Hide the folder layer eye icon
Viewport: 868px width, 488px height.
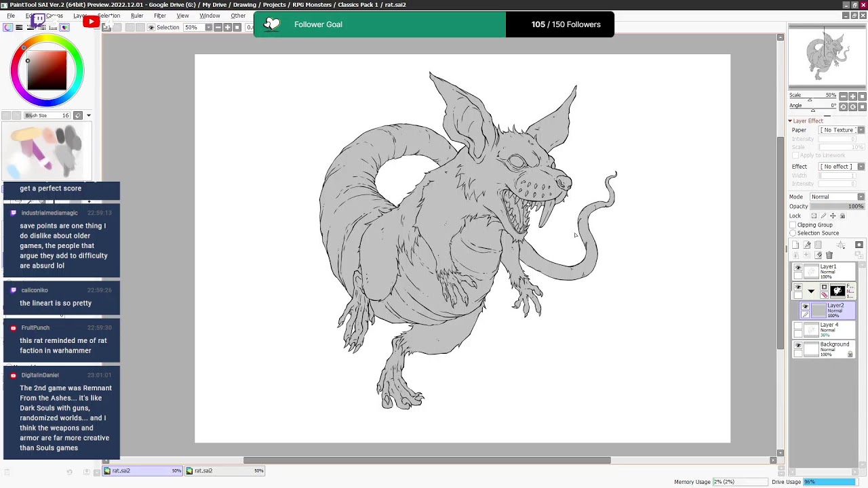(797, 287)
